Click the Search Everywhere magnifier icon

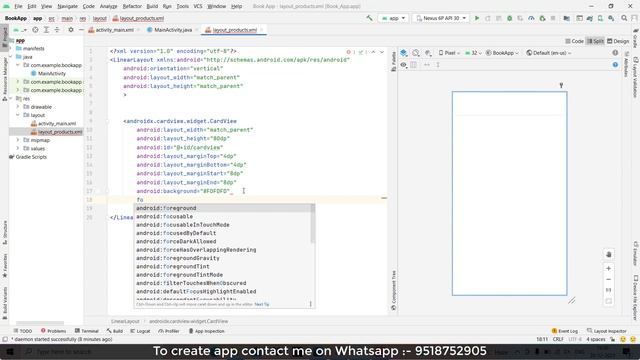tap(624, 18)
